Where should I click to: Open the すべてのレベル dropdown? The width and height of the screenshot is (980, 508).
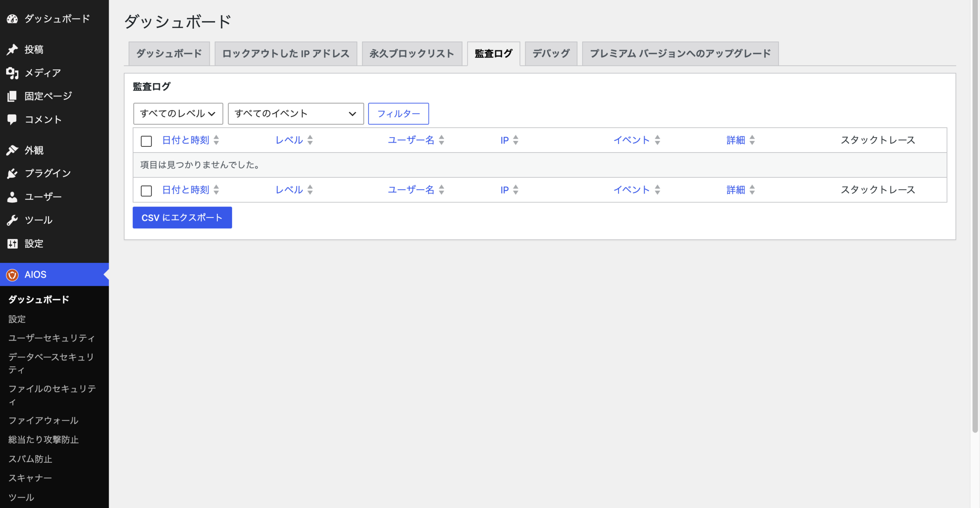[178, 114]
